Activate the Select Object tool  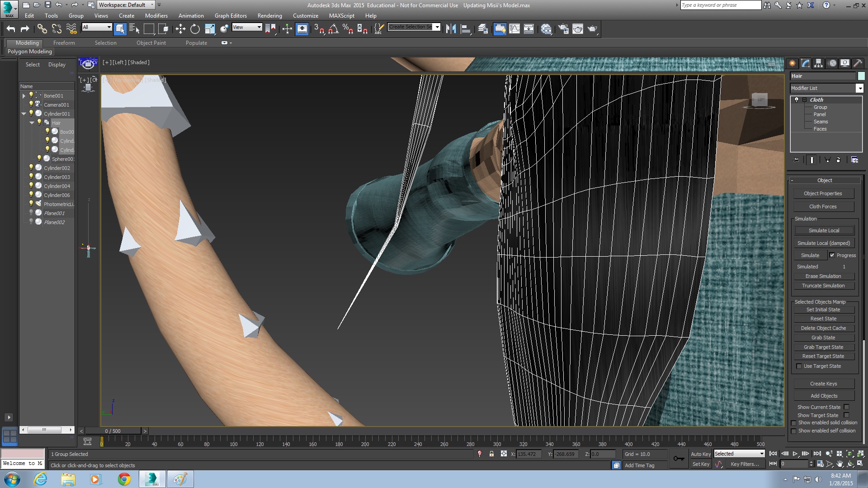120,29
